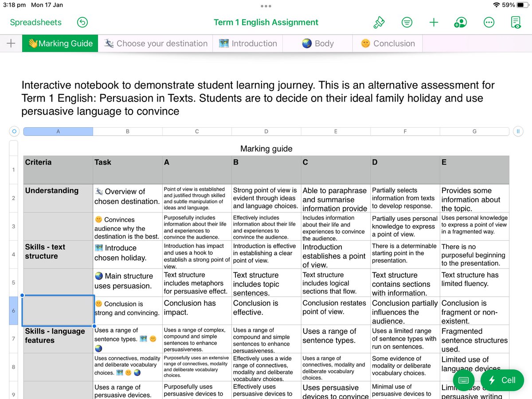
Task: Select row 3 header number
Action: (13, 227)
